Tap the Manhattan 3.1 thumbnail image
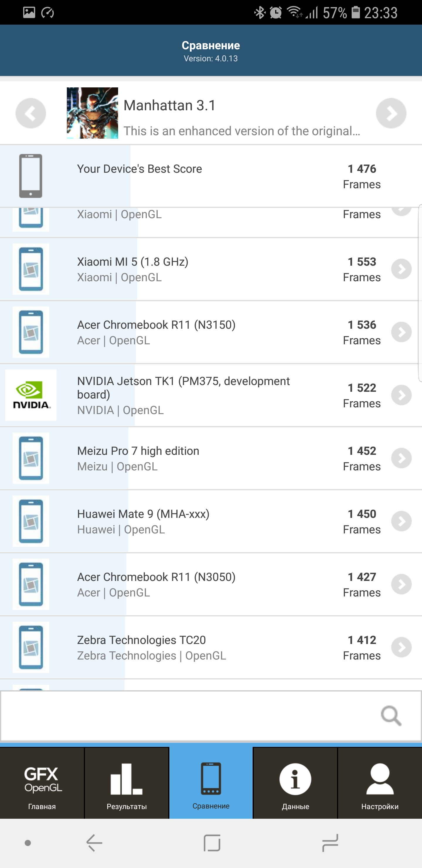 (x=92, y=113)
